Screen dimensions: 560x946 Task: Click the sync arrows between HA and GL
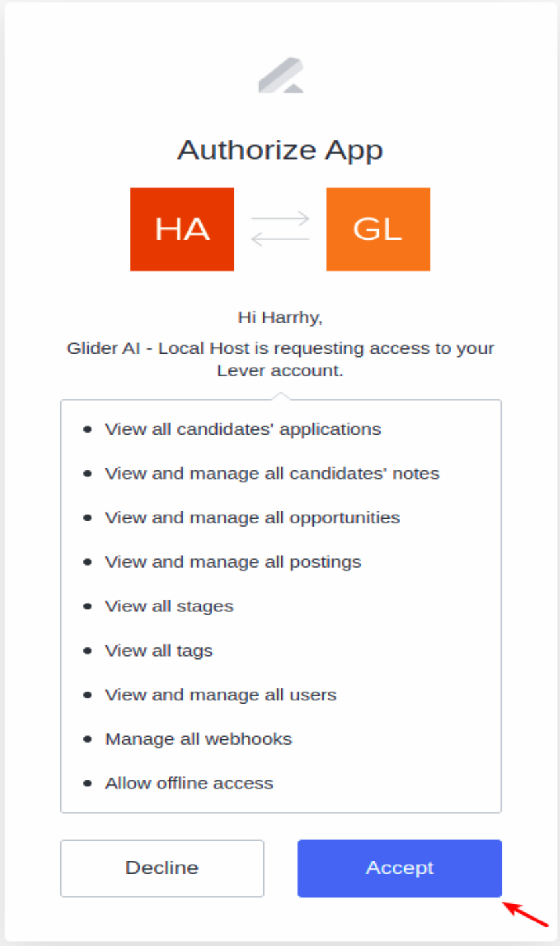pos(280,229)
